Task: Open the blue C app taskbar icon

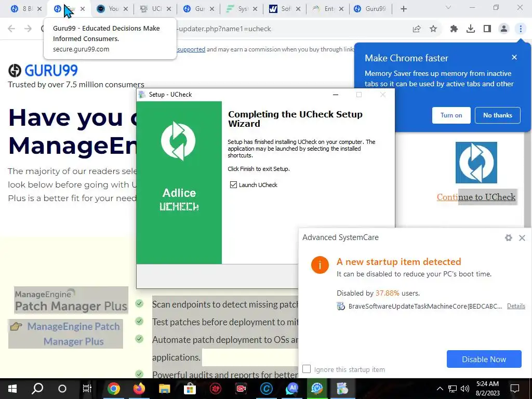Action: [267, 389]
